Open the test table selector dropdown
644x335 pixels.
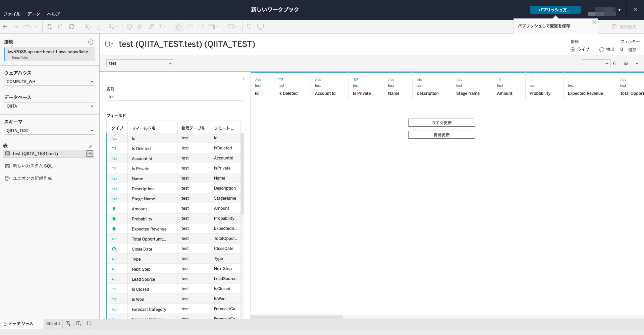click(140, 63)
